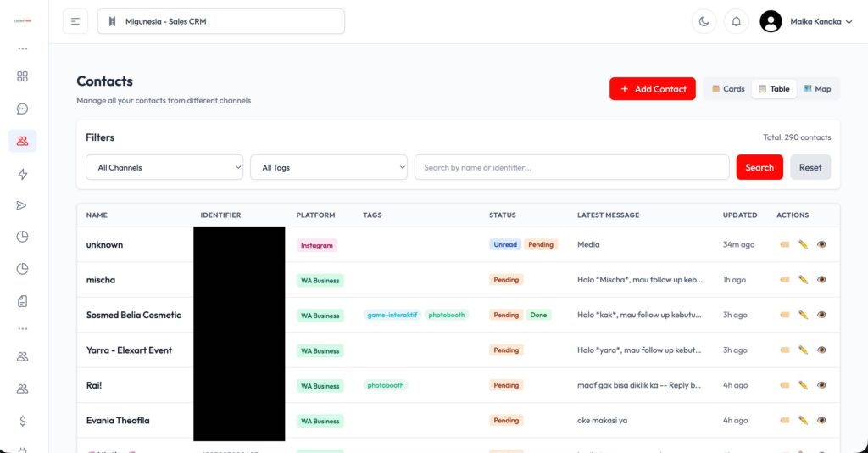The width and height of the screenshot is (868, 453).
Task: Click the tag icon for Rai! row
Action: pos(784,385)
